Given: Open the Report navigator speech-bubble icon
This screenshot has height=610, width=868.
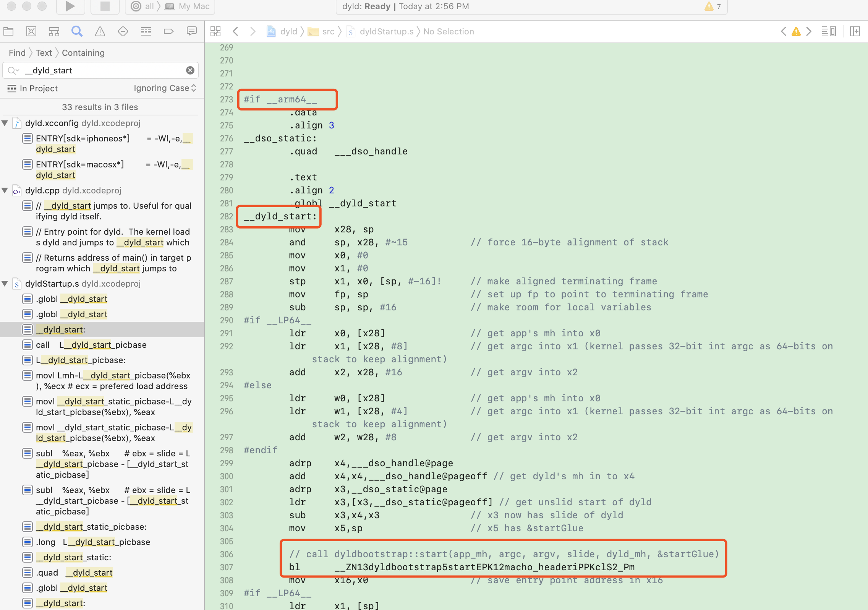Looking at the screenshot, I should tap(191, 31).
